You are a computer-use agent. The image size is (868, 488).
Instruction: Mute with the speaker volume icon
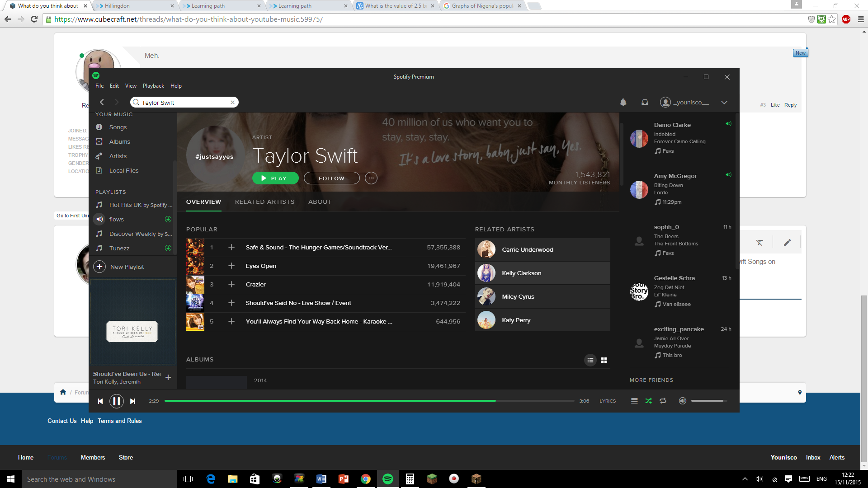point(683,401)
